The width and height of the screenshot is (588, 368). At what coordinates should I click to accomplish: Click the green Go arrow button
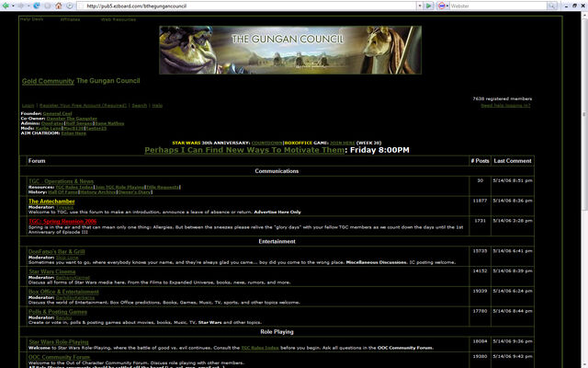click(x=429, y=6)
